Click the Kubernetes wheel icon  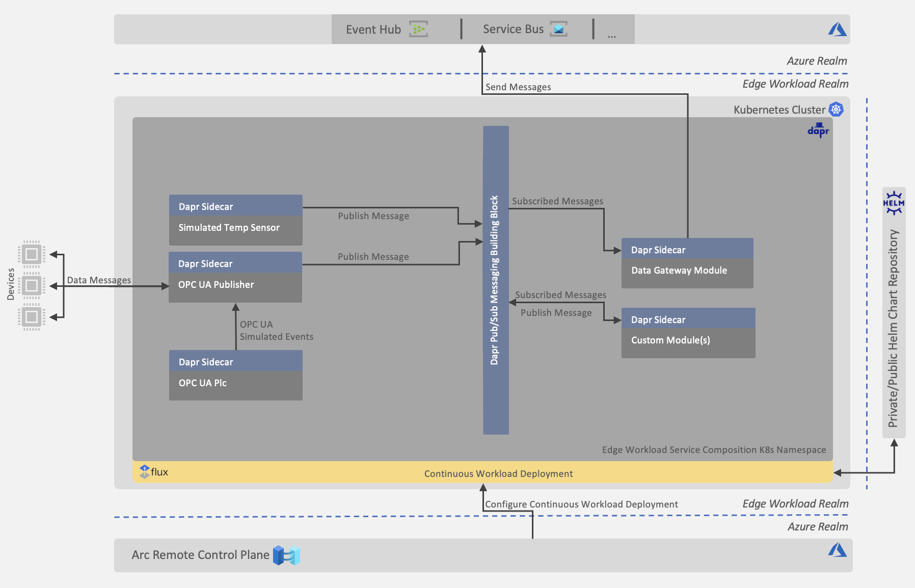coord(836,109)
